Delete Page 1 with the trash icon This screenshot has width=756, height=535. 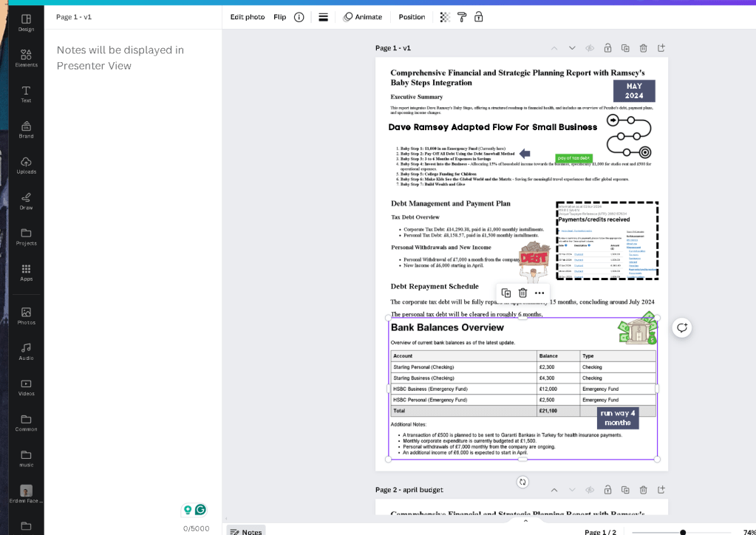(643, 48)
